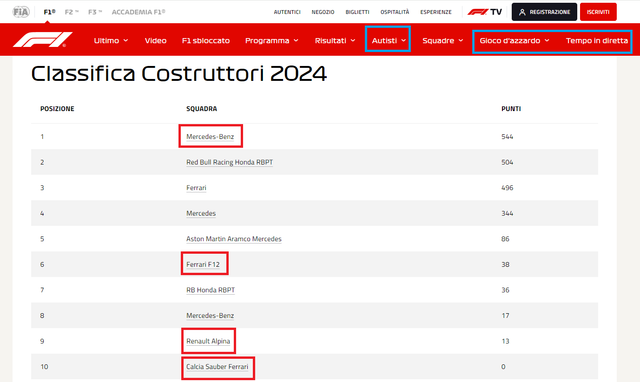This screenshot has width=640, height=382.
Task: Open the Autentici link
Action: coord(287,12)
